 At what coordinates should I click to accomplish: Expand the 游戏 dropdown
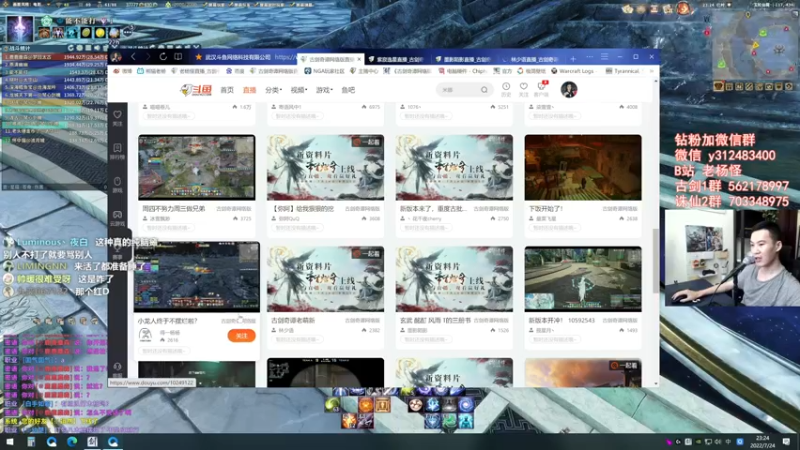point(324,90)
